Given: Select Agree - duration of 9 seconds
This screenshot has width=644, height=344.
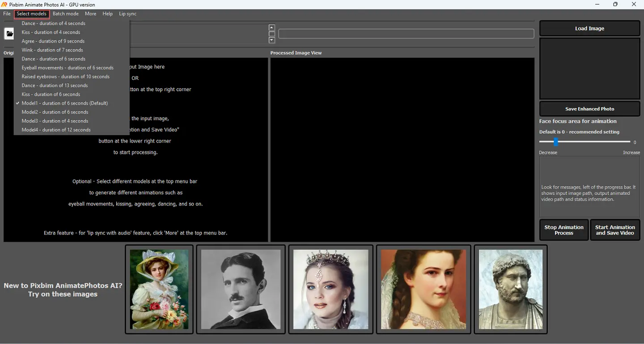Looking at the screenshot, I should [72, 41].
